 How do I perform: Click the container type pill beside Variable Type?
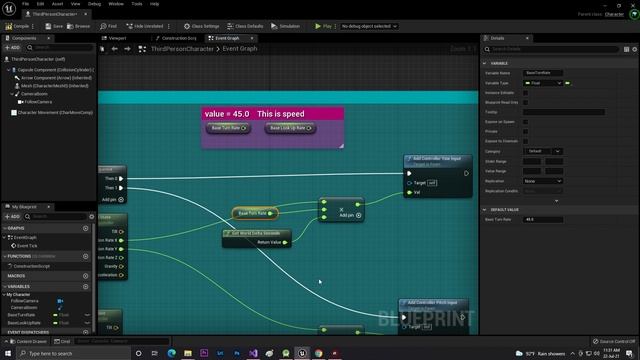point(568,83)
